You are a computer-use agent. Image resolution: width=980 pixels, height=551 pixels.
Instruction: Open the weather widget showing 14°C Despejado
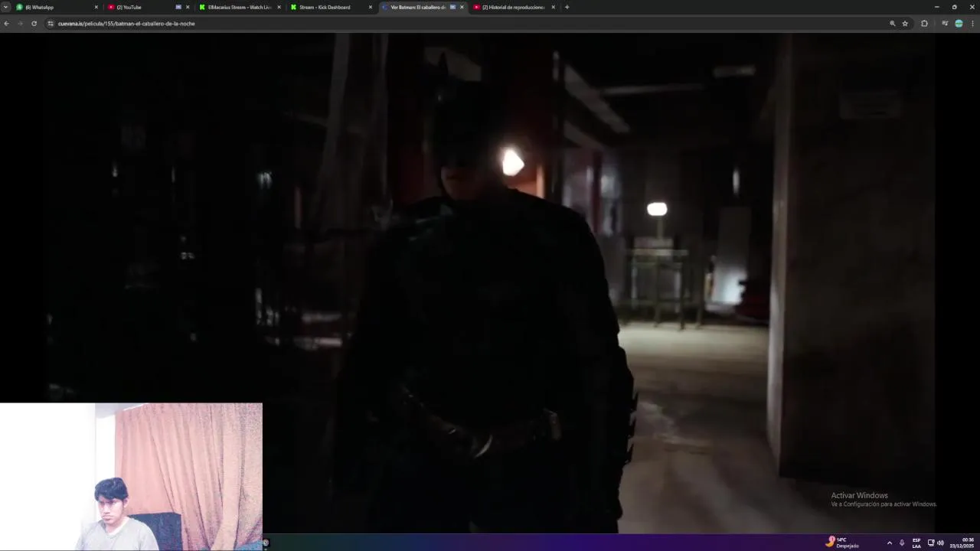pyautogui.click(x=842, y=542)
